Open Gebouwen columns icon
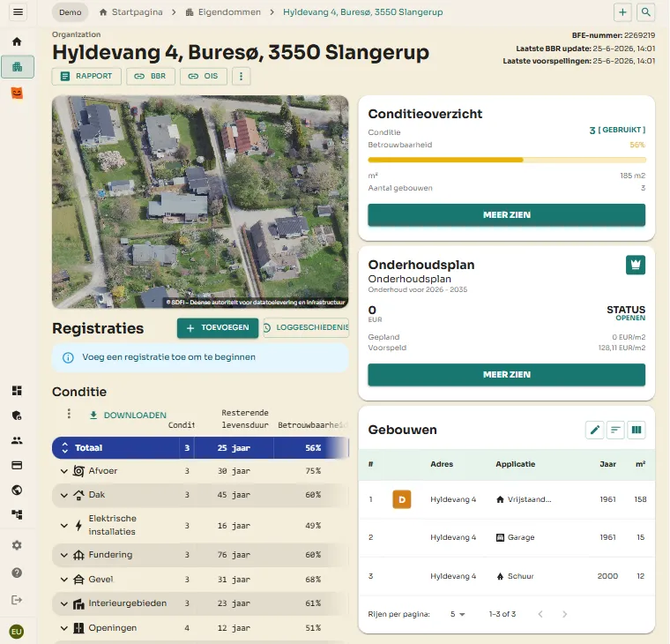 coord(636,430)
